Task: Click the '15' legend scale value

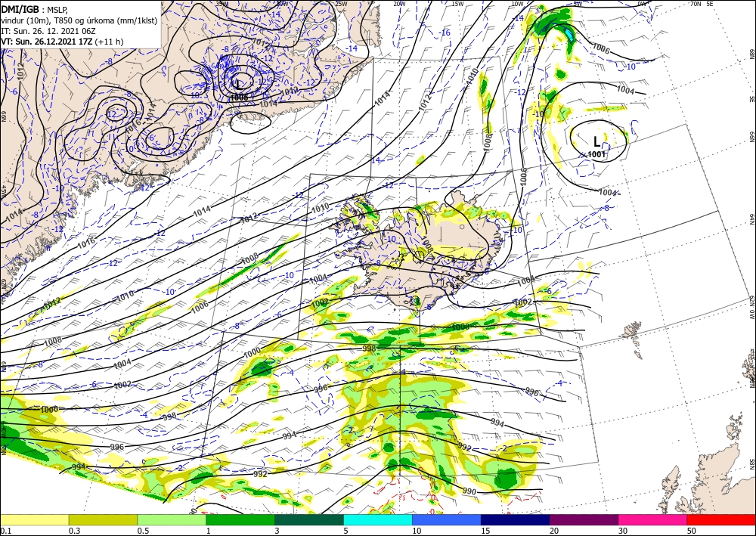Action: 485,531
